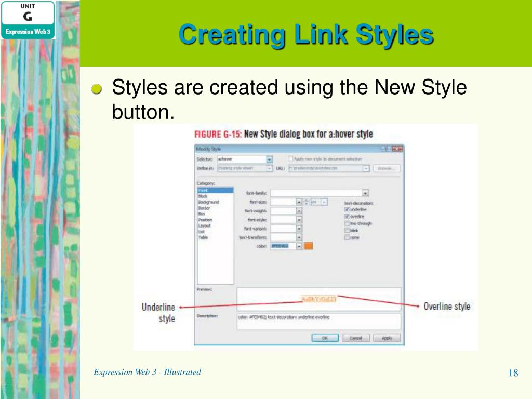
Task: Uncheck the underline checkbox
Action: (x=347, y=210)
